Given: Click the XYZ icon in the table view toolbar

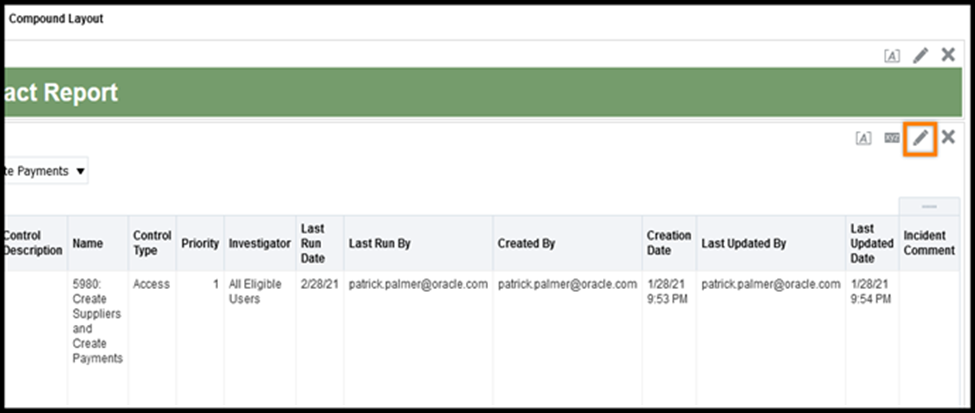Looking at the screenshot, I should tap(892, 138).
